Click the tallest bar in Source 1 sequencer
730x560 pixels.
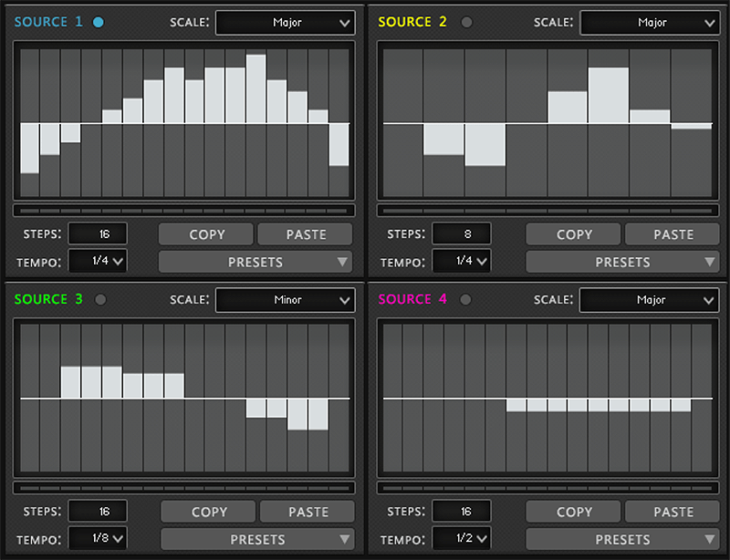[255, 89]
